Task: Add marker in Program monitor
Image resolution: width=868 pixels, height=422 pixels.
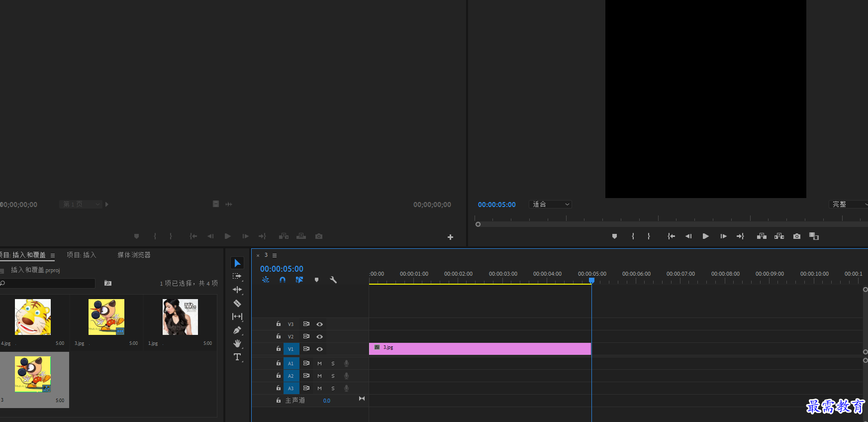Action: pos(614,236)
